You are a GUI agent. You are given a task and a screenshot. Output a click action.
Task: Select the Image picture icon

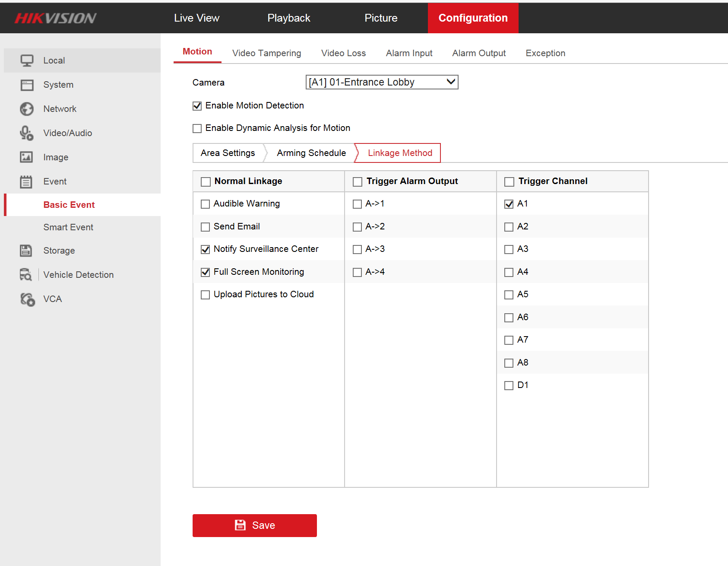click(x=27, y=157)
